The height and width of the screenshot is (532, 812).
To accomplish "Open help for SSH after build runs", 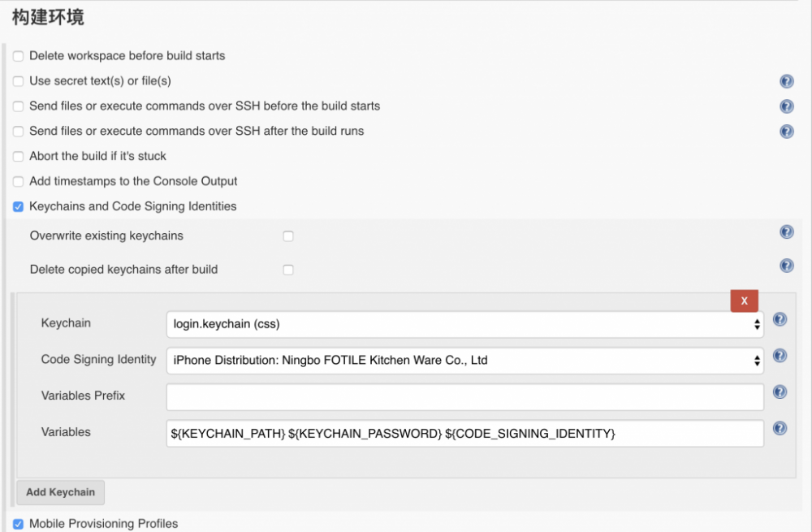I will (786, 132).
